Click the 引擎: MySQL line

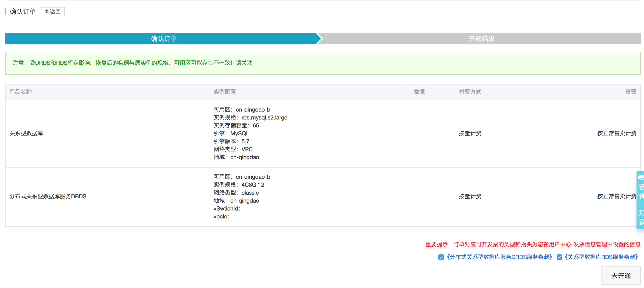pos(231,133)
